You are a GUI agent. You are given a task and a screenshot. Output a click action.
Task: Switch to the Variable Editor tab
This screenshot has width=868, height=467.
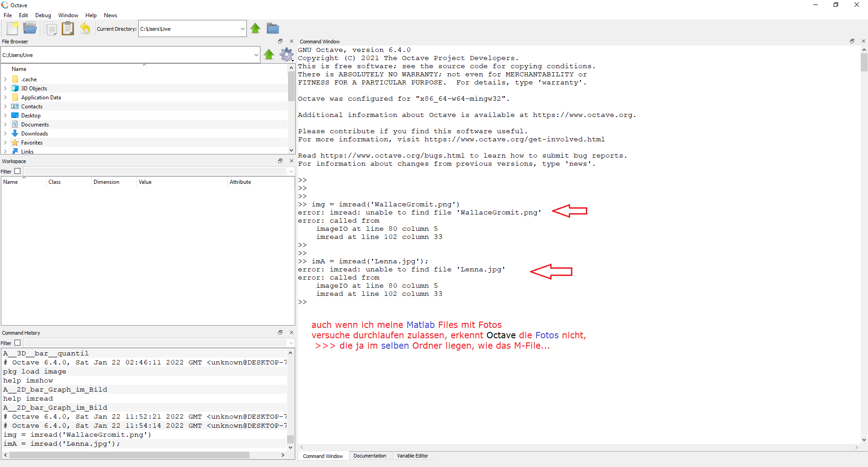point(412,456)
